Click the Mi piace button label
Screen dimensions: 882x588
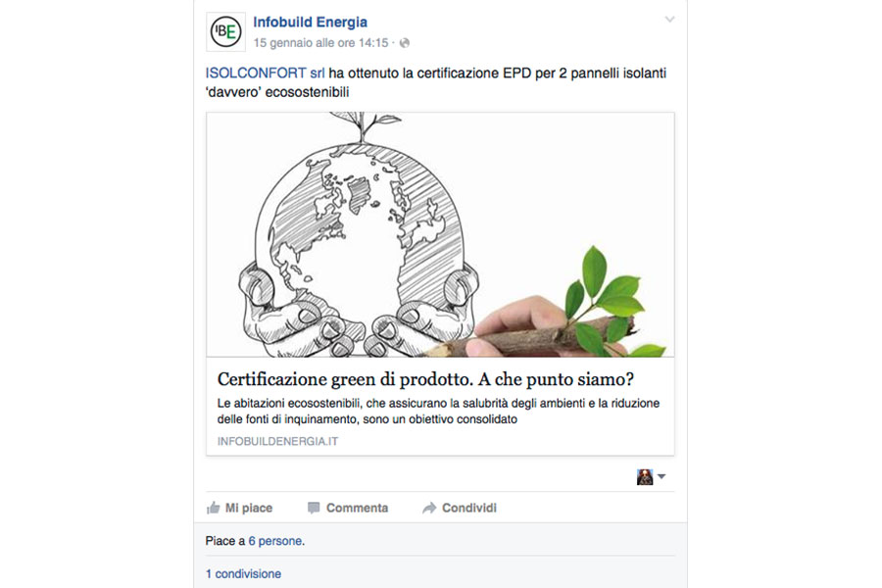249,508
